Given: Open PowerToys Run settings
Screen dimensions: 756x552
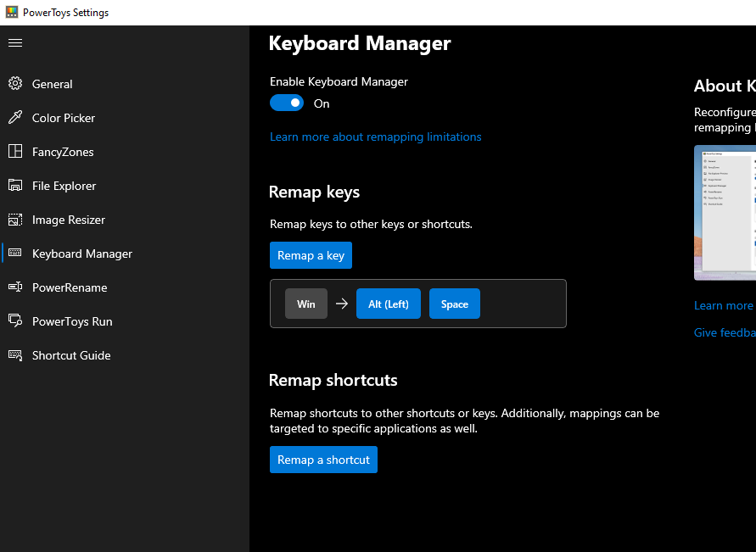Looking at the screenshot, I should pyautogui.click(x=125, y=321).
